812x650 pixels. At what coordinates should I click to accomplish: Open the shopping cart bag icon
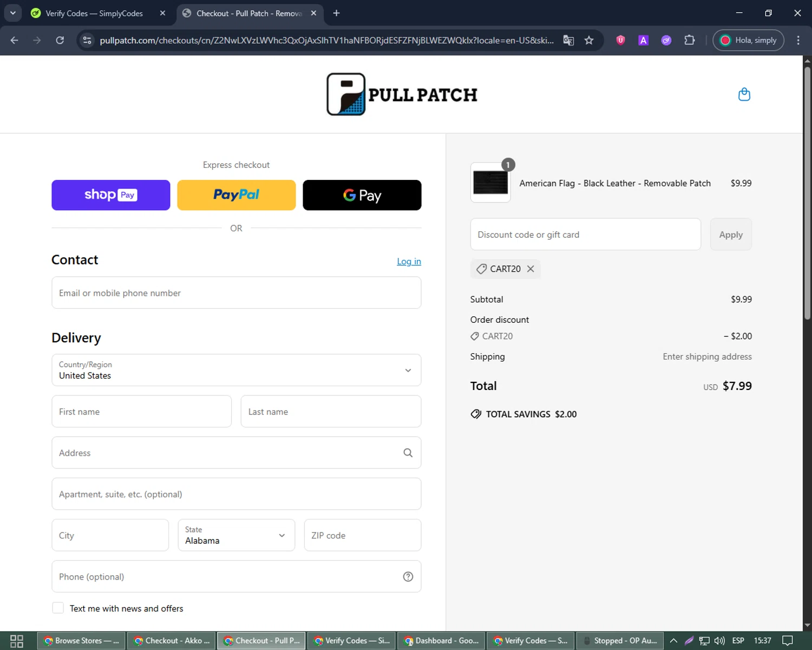pyautogui.click(x=744, y=94)
